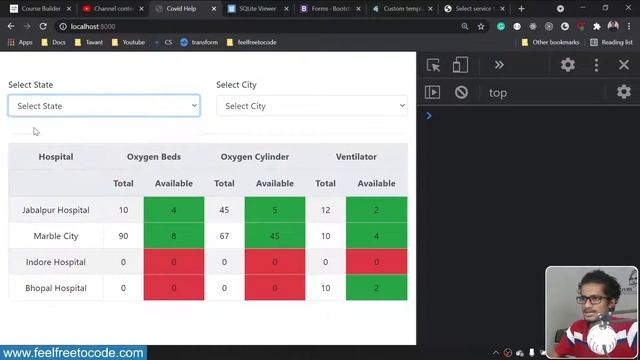Click the Hospital column header
This screenshot has height=360, width=640.
click(56, 157)
